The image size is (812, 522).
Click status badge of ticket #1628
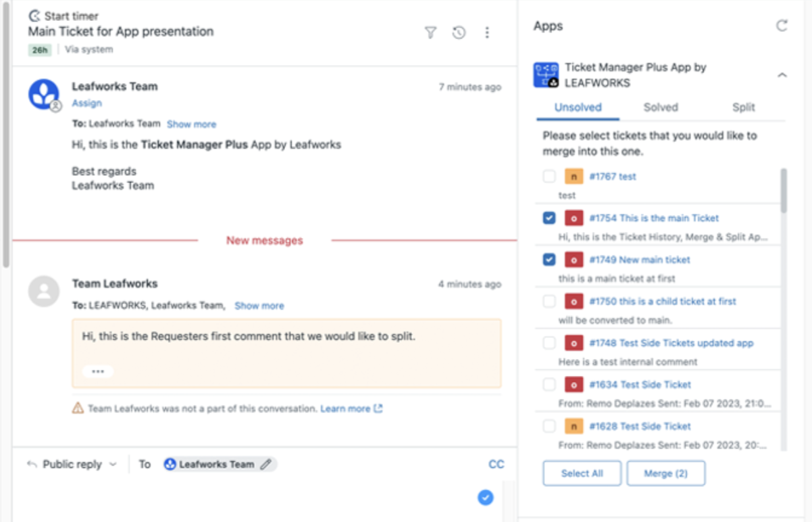pyautogui.click(x=574, y=426)
